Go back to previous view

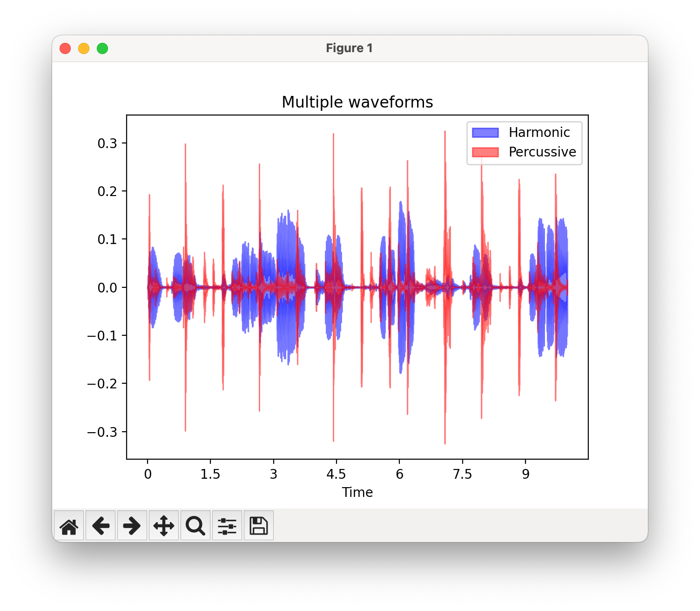101,525
